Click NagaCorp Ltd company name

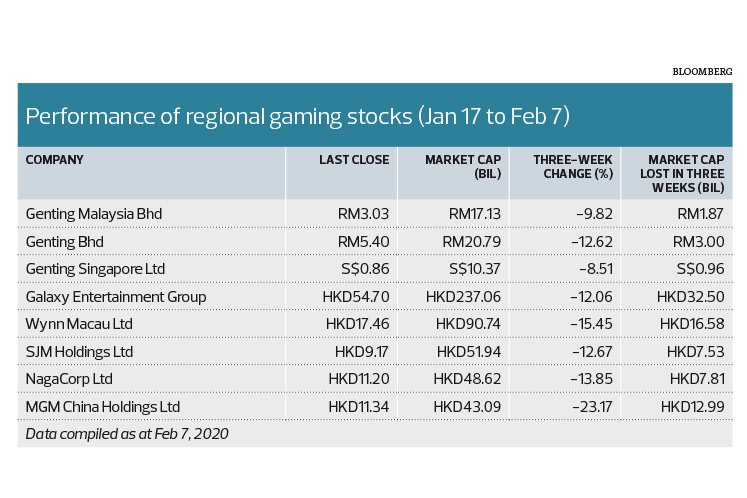(x=69, y=379)
